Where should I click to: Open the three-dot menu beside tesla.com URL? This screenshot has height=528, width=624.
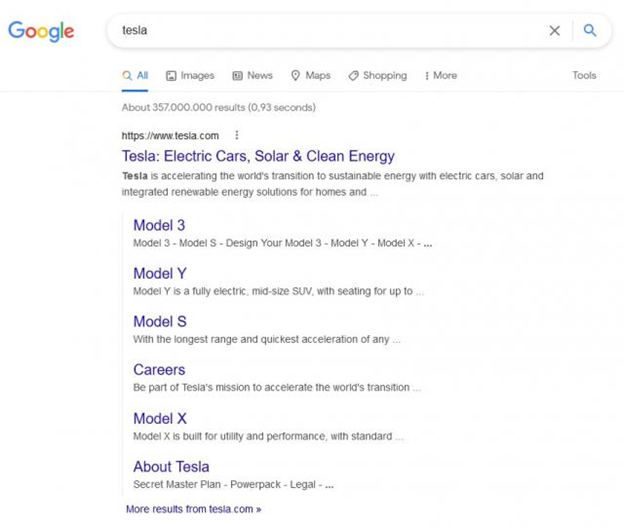(237, 135)
